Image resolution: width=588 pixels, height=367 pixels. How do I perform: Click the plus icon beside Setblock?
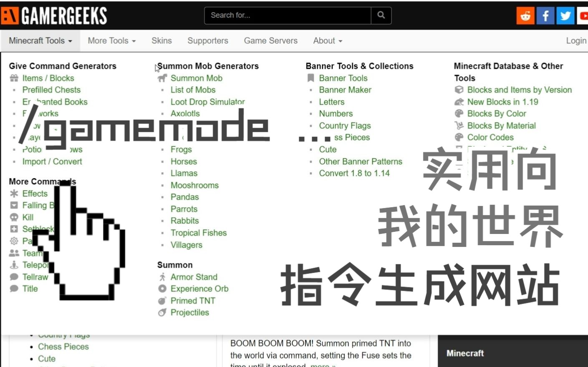[14, 229]
